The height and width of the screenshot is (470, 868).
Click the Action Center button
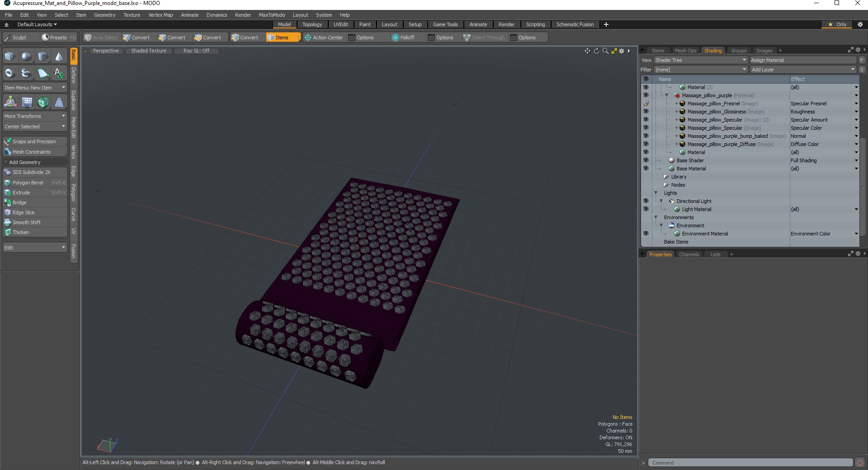tap(324, 38)
